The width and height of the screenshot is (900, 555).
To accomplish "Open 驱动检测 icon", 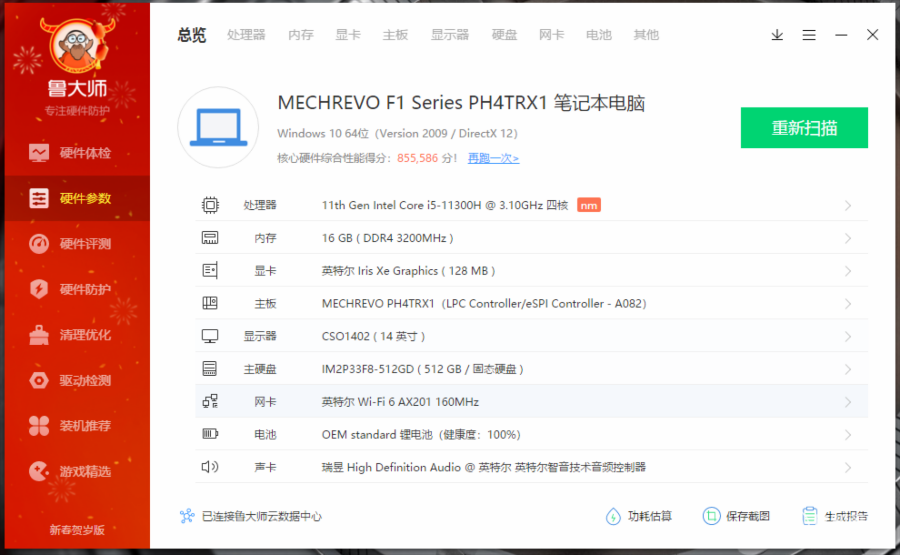I will (39, 380).
